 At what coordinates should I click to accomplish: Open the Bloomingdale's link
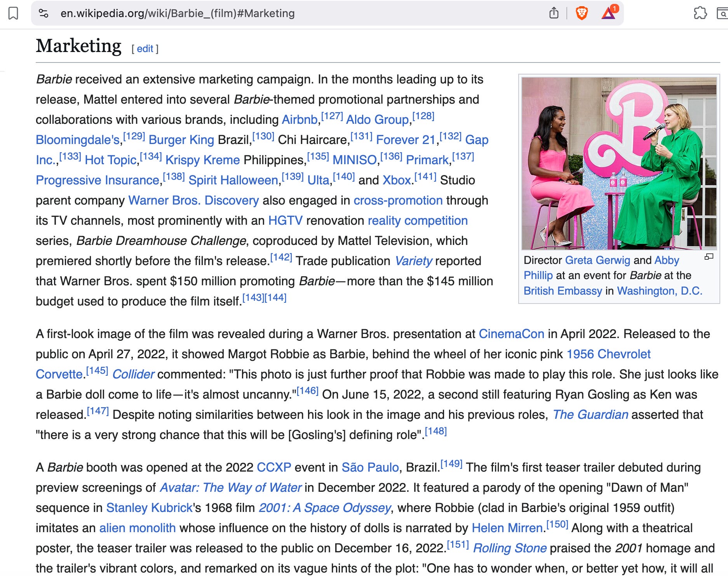[x=78, y=140]
